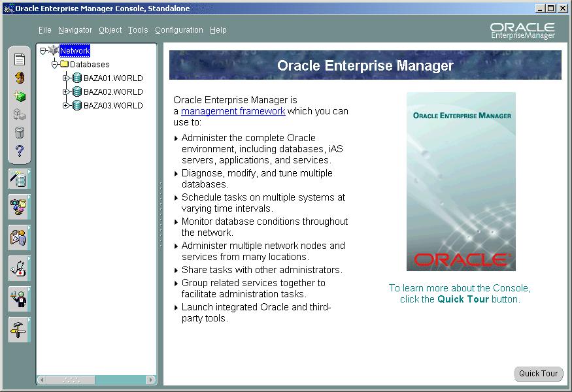Click the grayed Create Like cubes icon

pyautogui.click(x=20, y=114)
